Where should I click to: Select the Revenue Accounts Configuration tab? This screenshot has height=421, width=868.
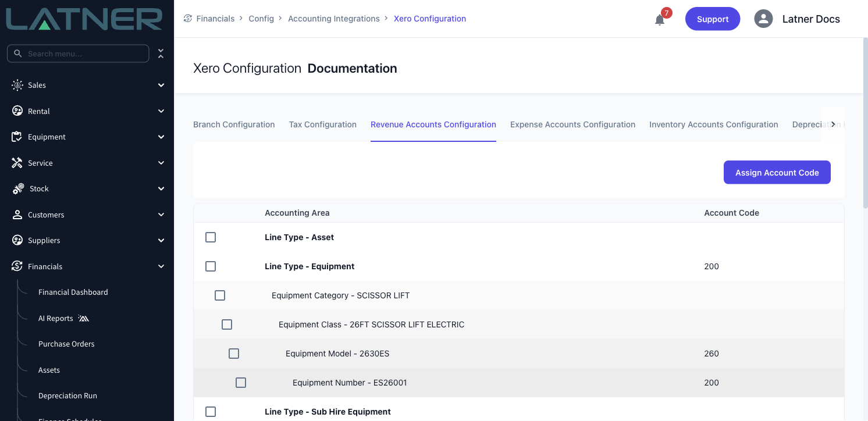[433, 124]
